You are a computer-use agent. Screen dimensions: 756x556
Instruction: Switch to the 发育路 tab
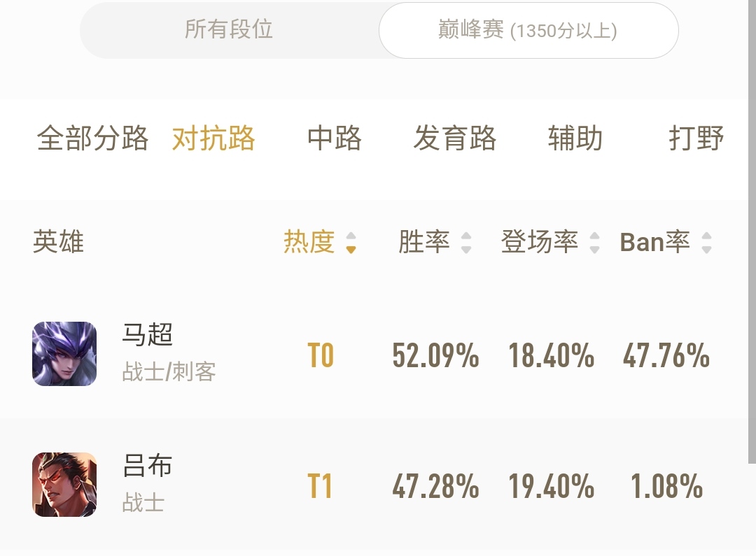(455, 138)
